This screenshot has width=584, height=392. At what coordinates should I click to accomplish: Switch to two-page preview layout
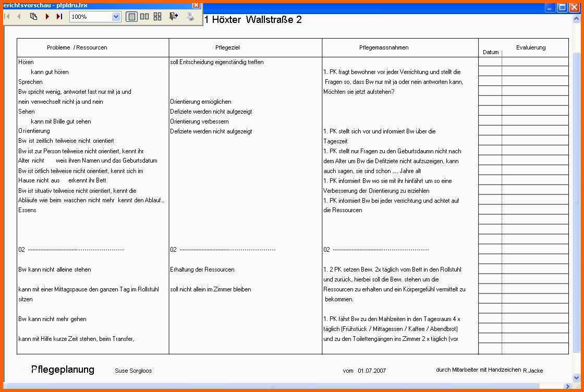tap(144, 16)
